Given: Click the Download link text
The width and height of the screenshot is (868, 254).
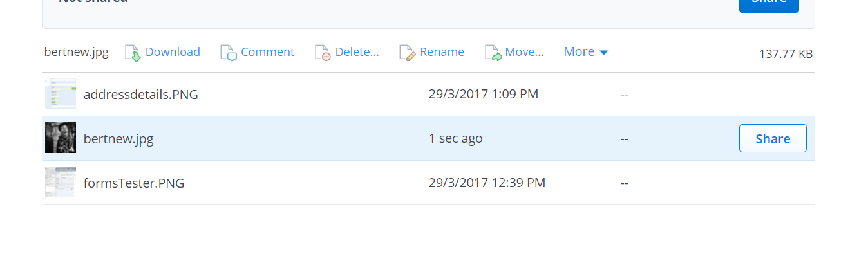Looking at the screenshot, I should click(x=173, y=52).
